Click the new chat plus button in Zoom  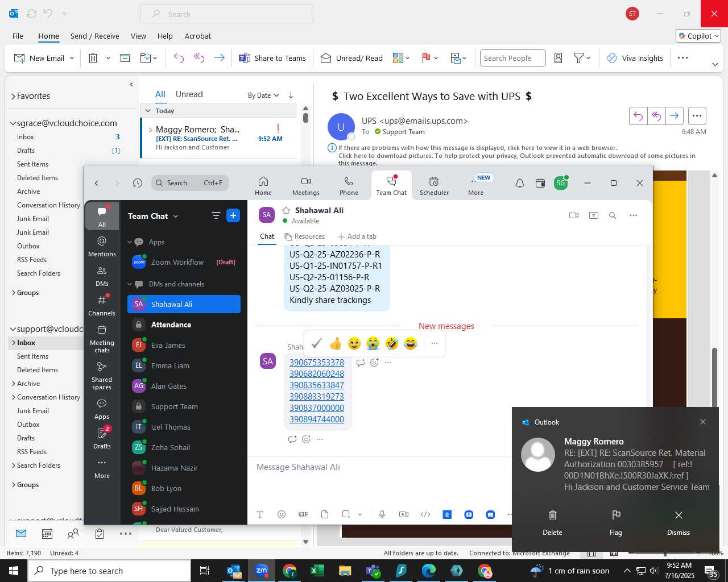tap(233, 215)
